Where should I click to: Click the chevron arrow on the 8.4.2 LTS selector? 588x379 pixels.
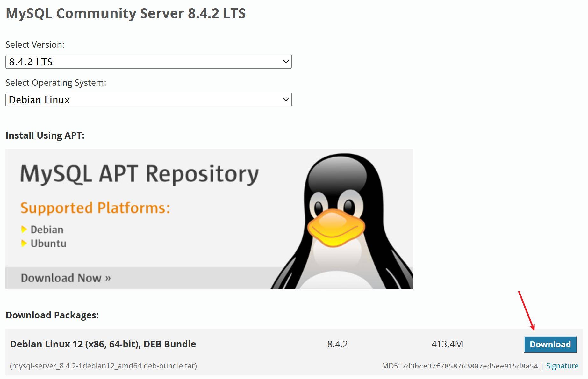pyautogui.click(x=286, y=62)
